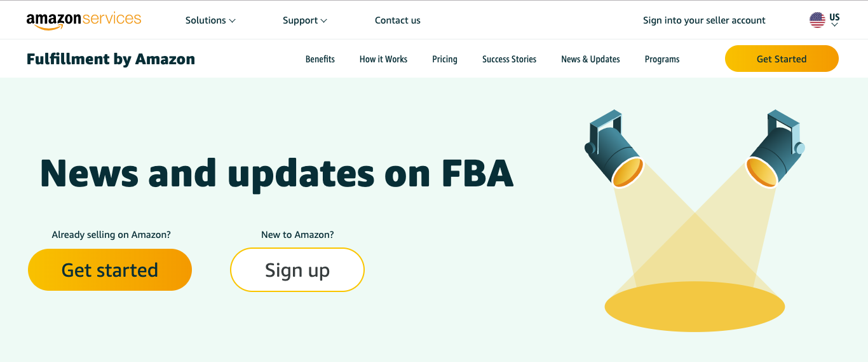Go to the Benefits section
The width and height of the screenshot is (868, 362).
pos(320,59)
